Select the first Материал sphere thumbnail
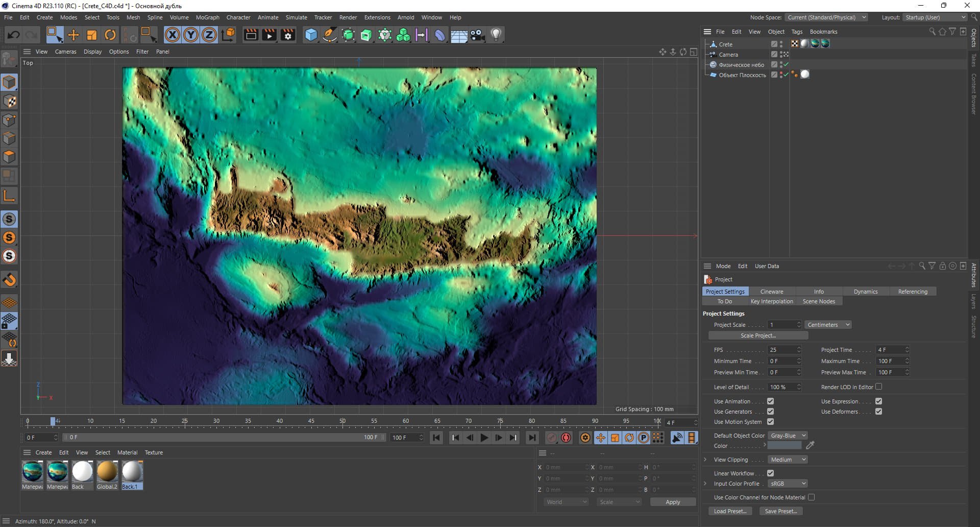The height and width of the screenshot is (527, 980). 33,471
